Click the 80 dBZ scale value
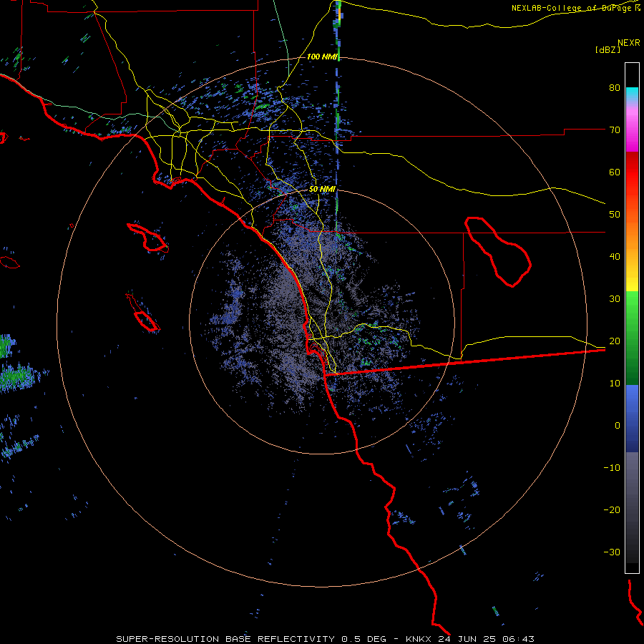The height and width of the screenshot is (644, 644). click(x=615, y=87)
